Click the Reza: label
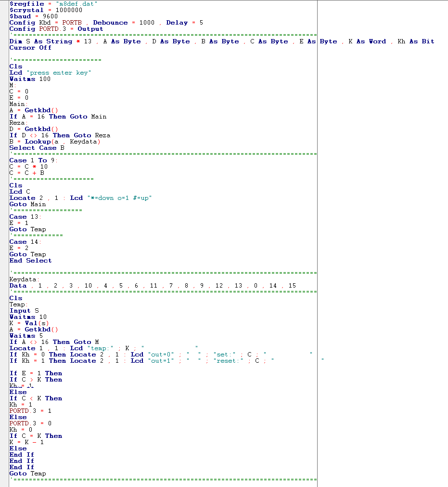 [18, 123]
